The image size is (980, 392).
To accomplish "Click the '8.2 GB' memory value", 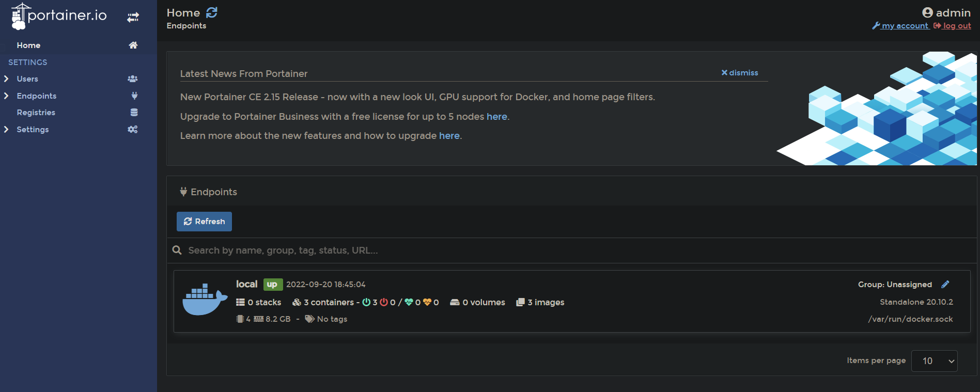I will tap(278, 319).
